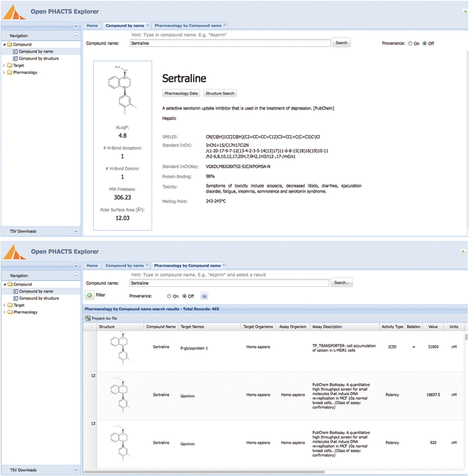Screen dimensions: 469x476
Task: Click Compound folder icon in bottom tree
Action: (x=10, y=284)
